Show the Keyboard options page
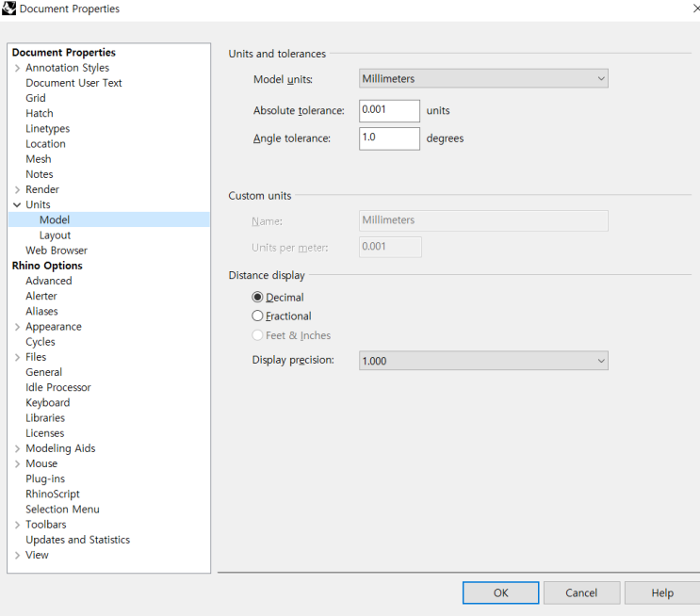This screenshot has width=700, height=616. 47,403
